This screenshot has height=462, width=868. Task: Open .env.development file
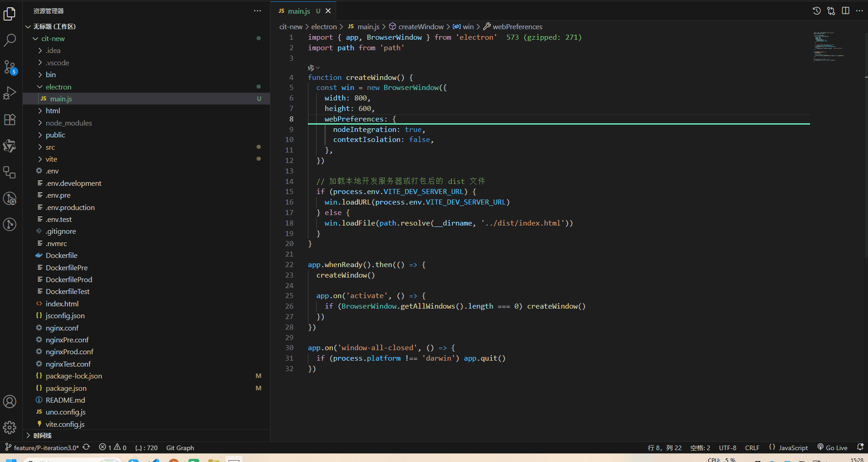tap(146, 183)
